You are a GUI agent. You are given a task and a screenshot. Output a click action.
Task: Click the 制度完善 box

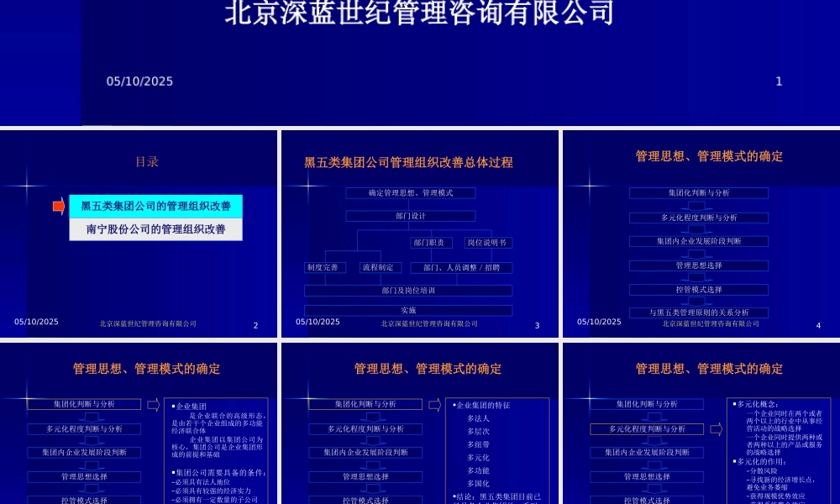coord(325,267)
